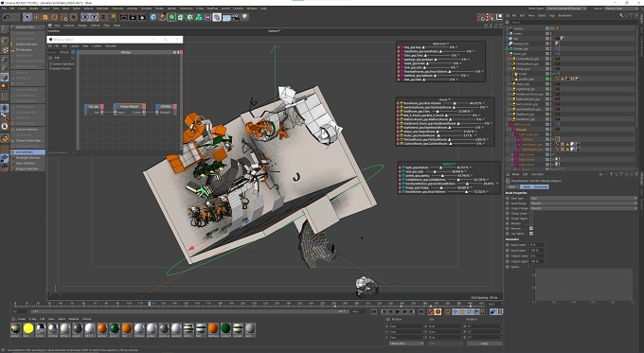Open the Layout dropdown in the top right

621,9
